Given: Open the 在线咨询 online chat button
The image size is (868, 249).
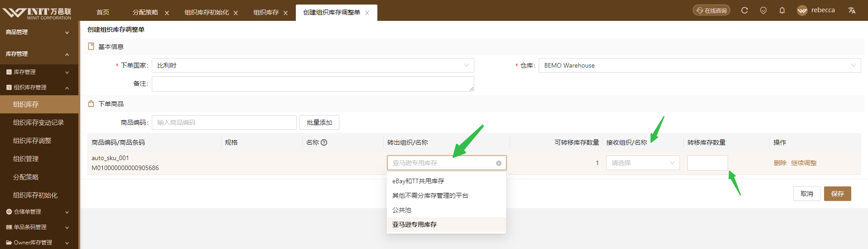Looking at the screenshot, I should point(711,10).
